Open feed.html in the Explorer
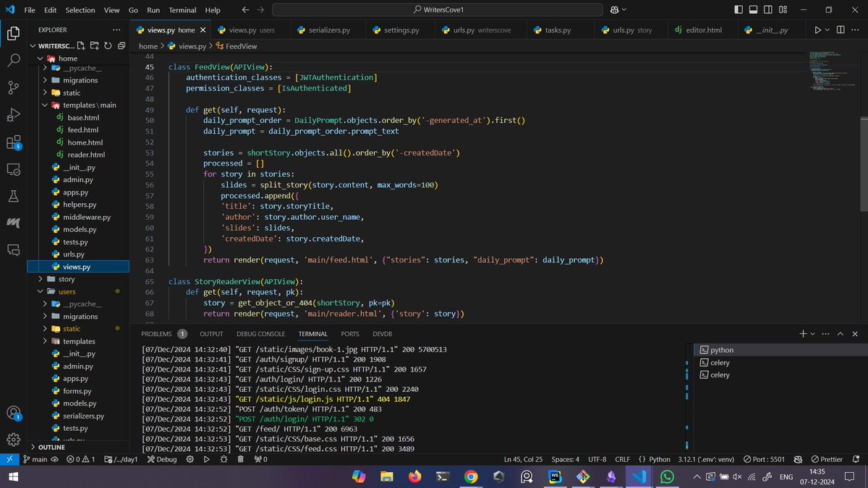 click(82, 130)
